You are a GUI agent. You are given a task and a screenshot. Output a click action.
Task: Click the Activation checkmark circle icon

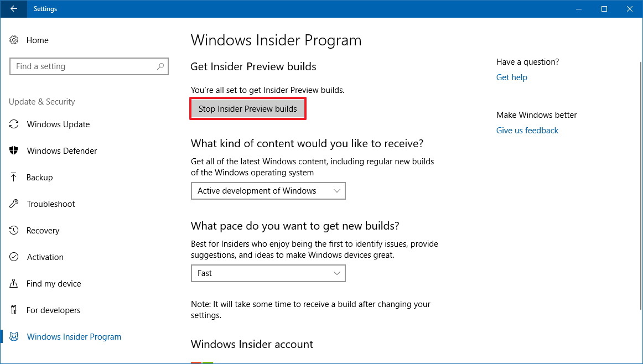coord(14,257)
